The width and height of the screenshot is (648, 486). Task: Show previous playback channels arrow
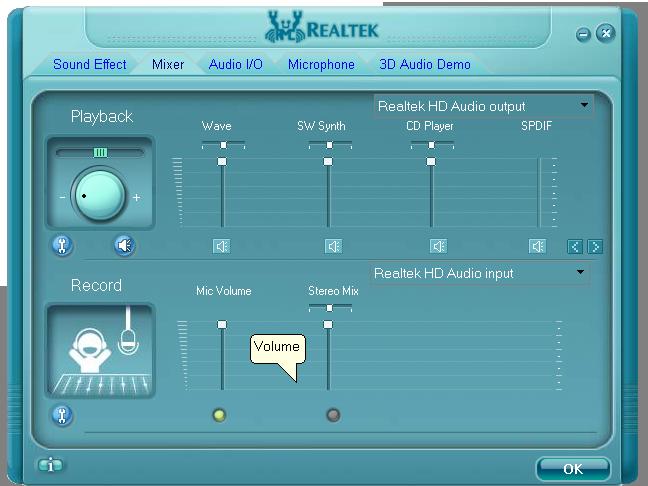(575, 247)
